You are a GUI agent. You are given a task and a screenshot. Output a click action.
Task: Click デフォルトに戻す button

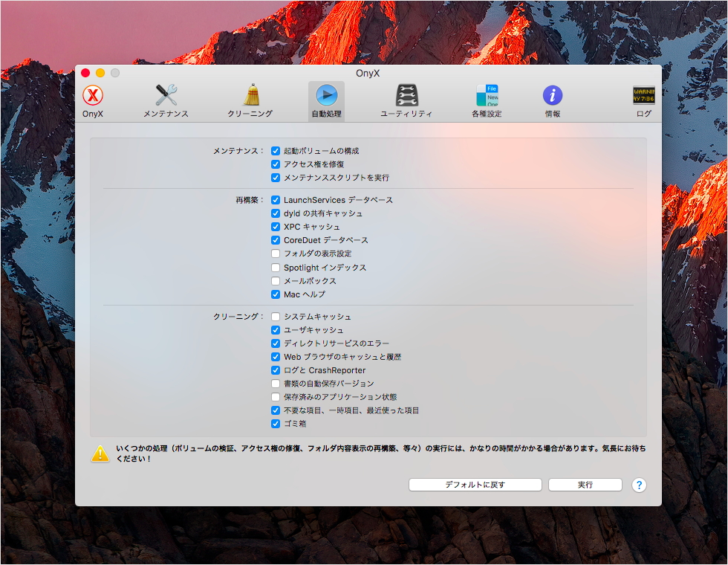[475, 485]
